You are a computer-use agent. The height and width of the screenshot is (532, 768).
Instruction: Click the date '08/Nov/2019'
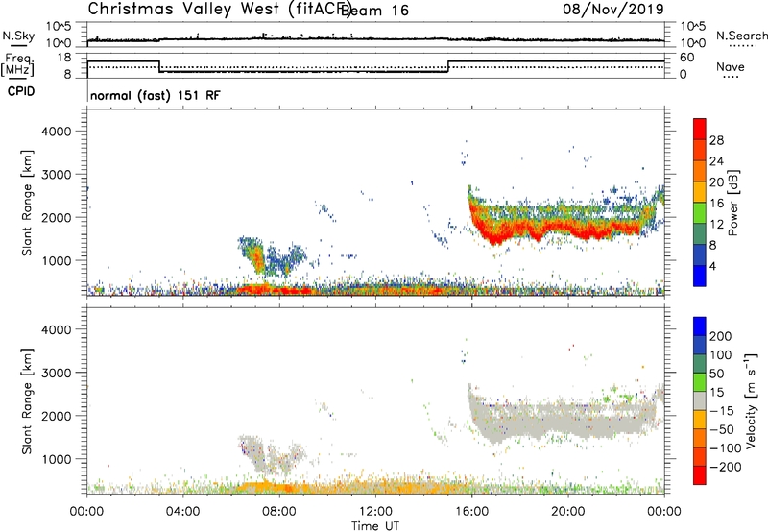point(613,9)
